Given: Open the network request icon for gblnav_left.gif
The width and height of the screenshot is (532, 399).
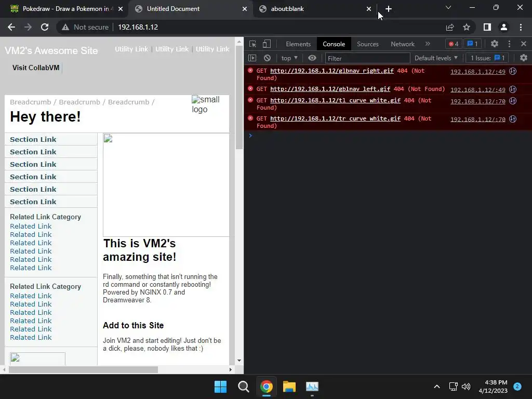Looking at the screenshot, I should click(x=513, y=89).
